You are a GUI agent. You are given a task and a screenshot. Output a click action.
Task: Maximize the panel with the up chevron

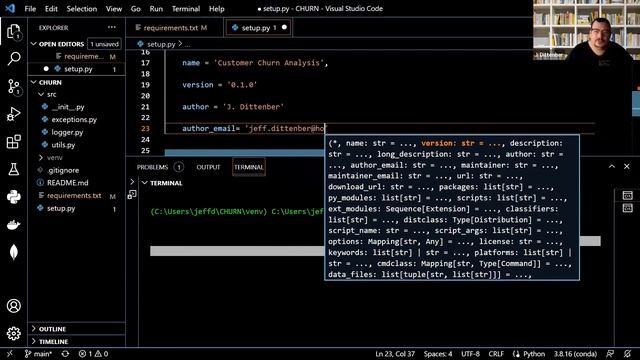(x=611, y=167)
